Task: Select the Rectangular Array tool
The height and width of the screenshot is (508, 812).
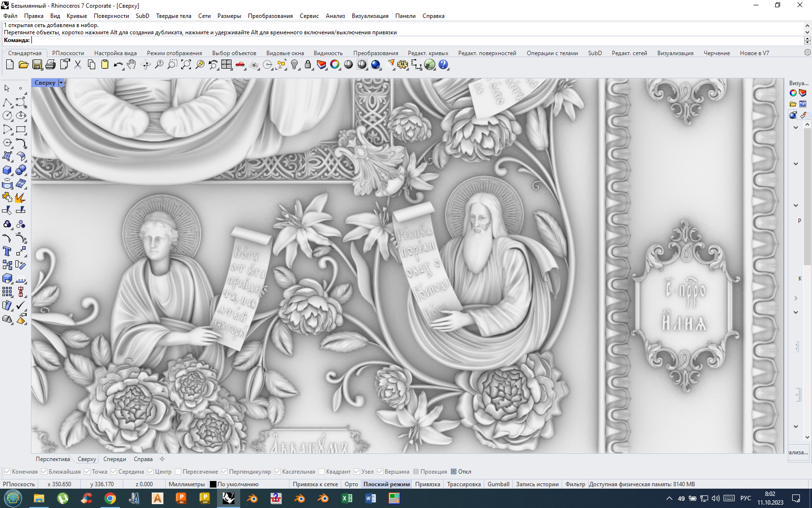Action: 7,292
